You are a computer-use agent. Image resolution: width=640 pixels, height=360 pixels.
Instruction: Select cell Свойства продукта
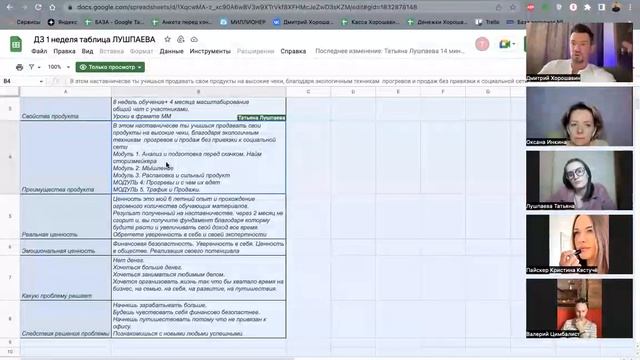(x=65, y=109)
